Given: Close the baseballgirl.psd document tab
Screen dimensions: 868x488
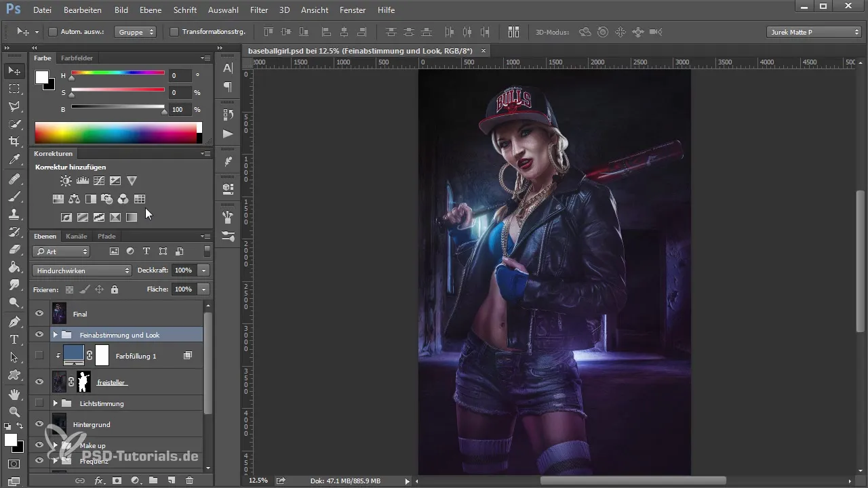Looking at the screenshot, I should [484, 51].
